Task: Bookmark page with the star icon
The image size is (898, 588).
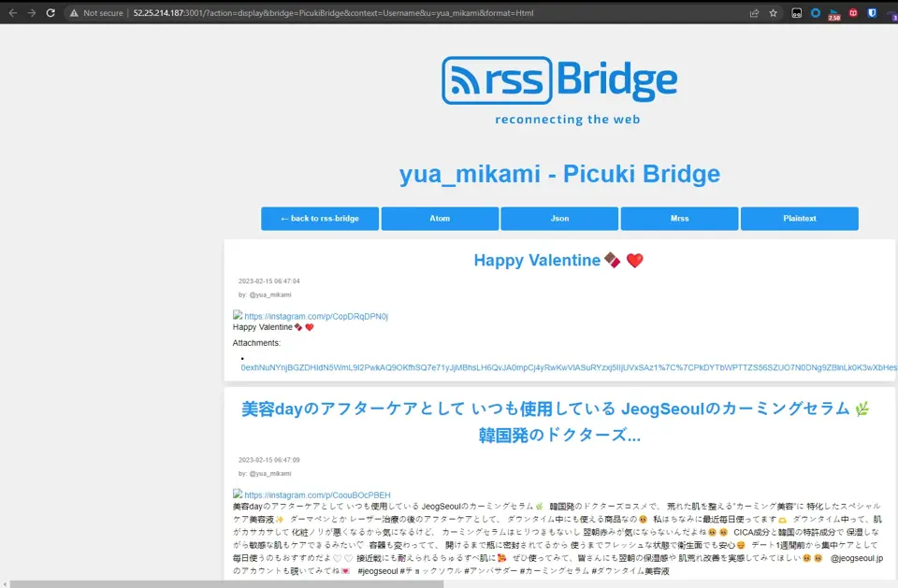Action: 774,12
